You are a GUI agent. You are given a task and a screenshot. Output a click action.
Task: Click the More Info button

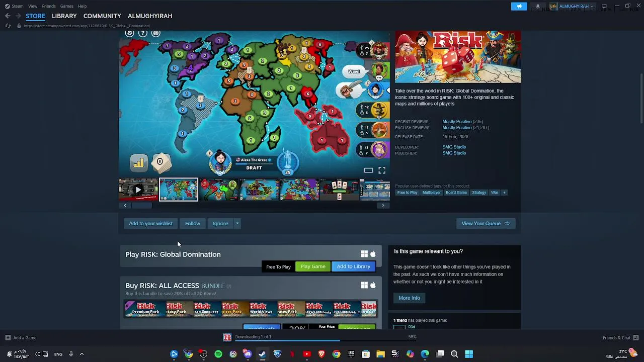click(x=410, y=298)
